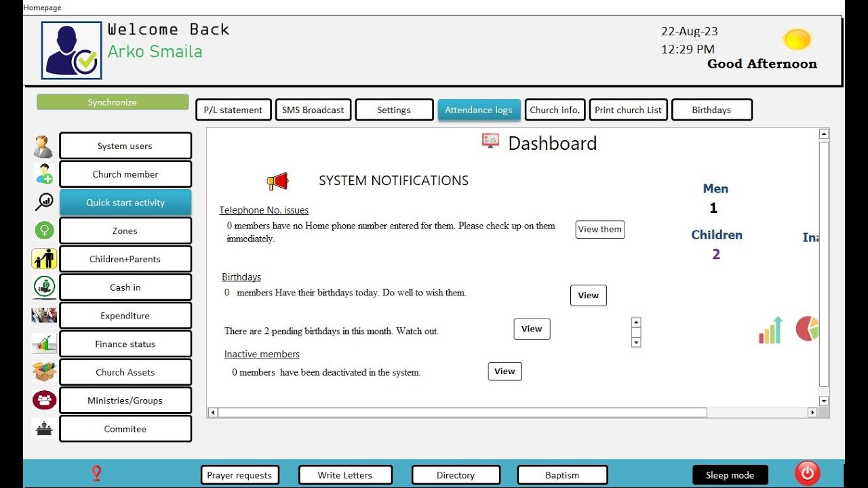Viewport: 868px width, 488px height.
Task: Click the Expenditure picture icon
Action: tap(44, 315)
